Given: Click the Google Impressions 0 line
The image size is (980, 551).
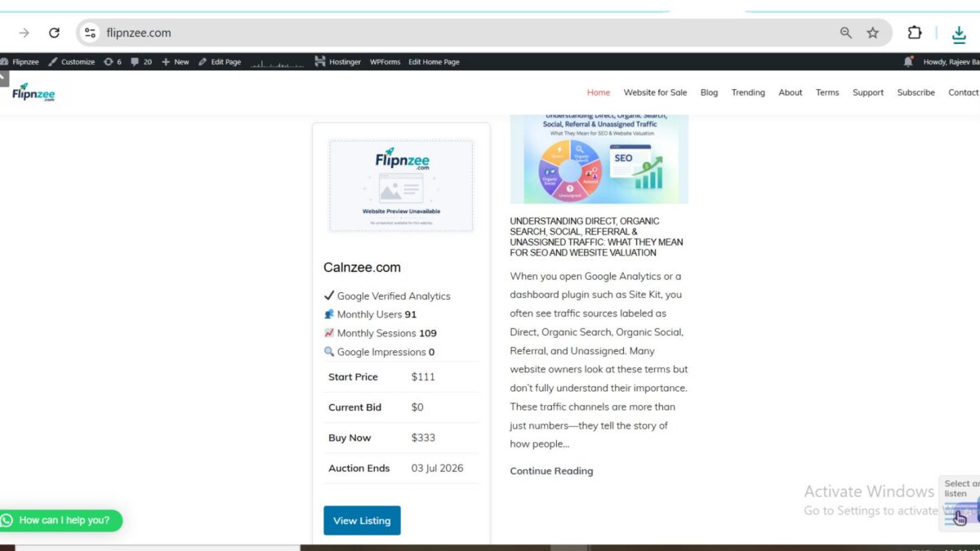Looking at the screenshot, I should pyautogui.click(x=379, y=352).
